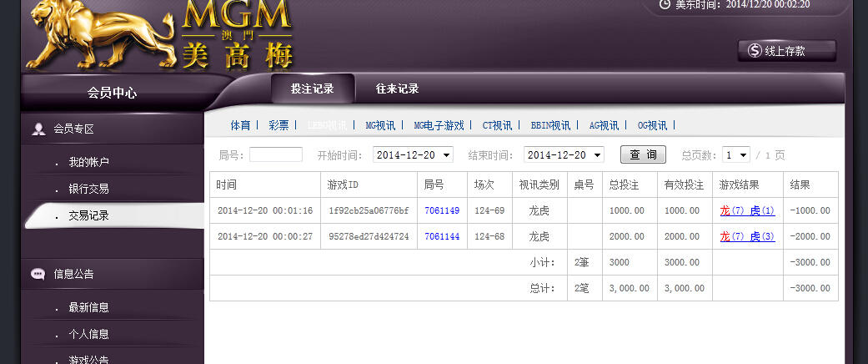Open the 总页数 page number dropdown
Image resolution: width=868 pixels, height=364 pixels.
coord(736,155)
